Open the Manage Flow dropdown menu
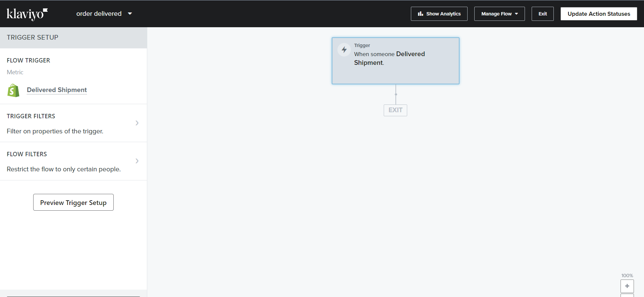Image resolution: width=644 pixels, height=297 pixels. [x=499, y=14]
